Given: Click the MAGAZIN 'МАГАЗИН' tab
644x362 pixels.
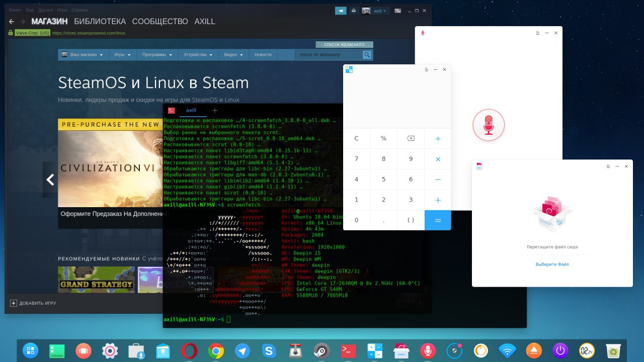Looking at the screenshot, I should click(x=49, y=22).
